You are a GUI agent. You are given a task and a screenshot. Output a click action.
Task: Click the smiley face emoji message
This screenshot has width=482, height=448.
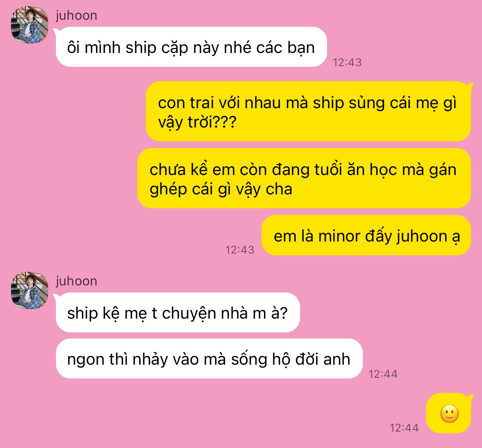[449, 413]
